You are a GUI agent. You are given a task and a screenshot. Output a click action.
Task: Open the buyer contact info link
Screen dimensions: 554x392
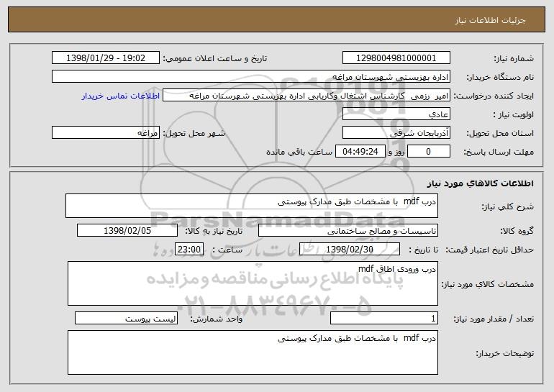pos(121,96)
